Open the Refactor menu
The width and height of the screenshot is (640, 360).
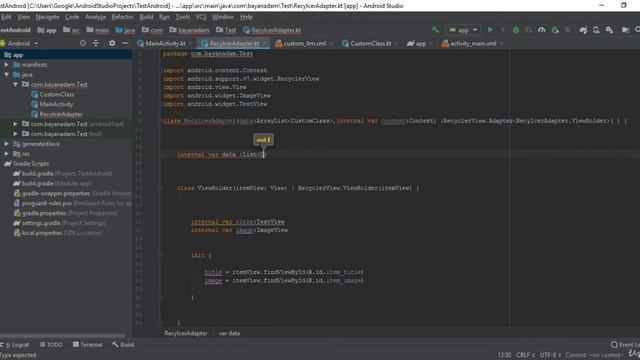pyautogui.click(x=122, y=17)
